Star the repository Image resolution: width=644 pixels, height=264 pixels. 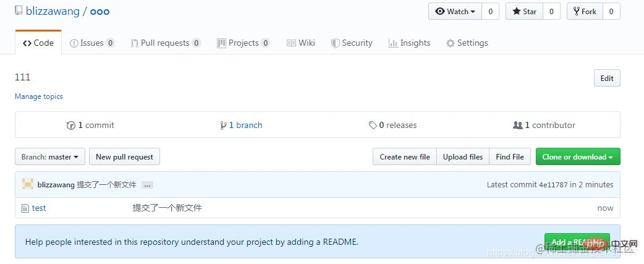[524, 12]
